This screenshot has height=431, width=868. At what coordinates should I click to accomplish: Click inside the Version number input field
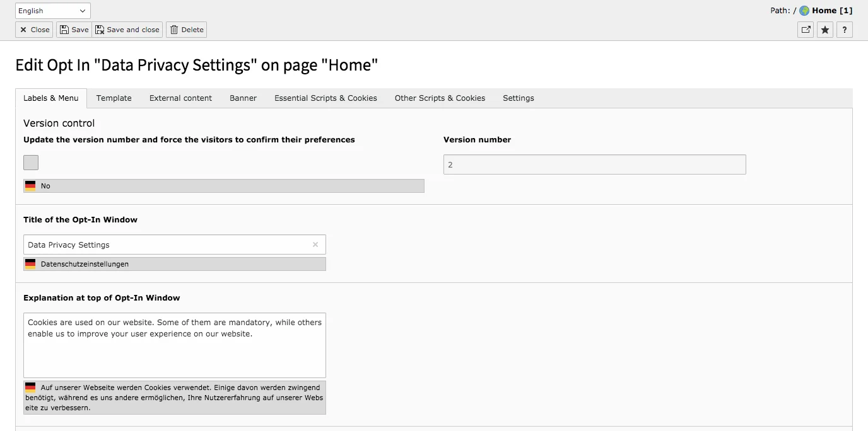click(594, 164)
